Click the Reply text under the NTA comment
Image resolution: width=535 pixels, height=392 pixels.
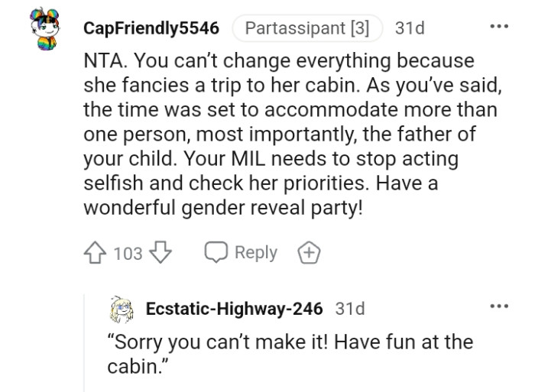[255, 253]
